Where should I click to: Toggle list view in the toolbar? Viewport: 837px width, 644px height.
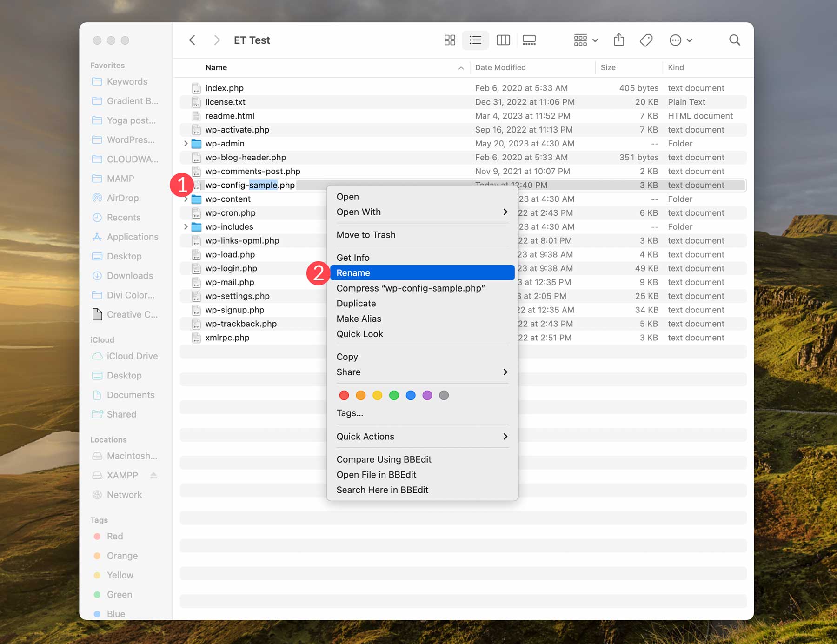pos(475,40)
